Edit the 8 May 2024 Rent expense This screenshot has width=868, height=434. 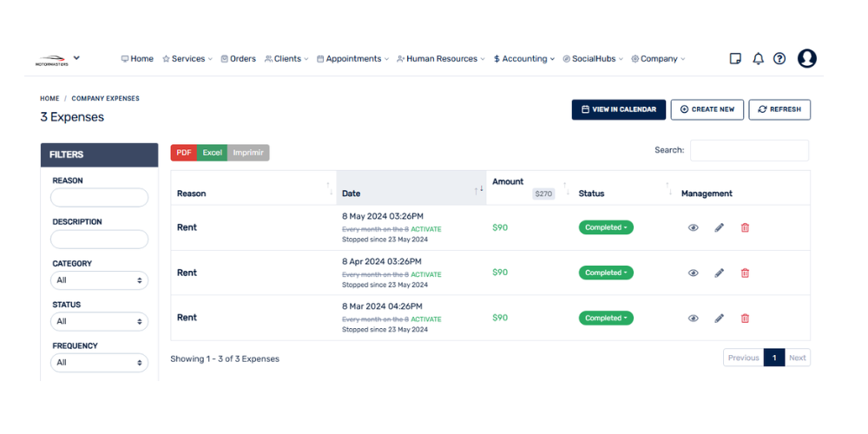pos(719,227)
